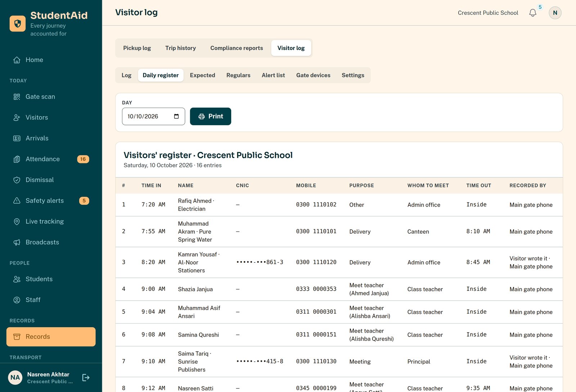Click the WHOM TO MEET column header
This screenshot has width=576, height=392.
pyautogui.click(x=428, y=185)
